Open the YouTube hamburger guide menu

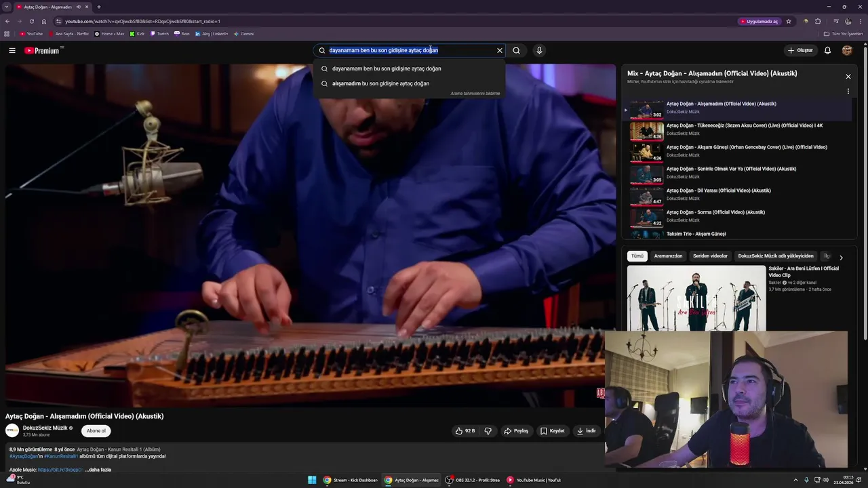point(12,50)
